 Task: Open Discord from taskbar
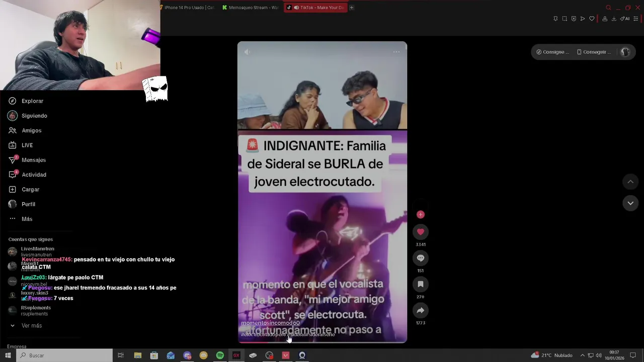pos(187,355)
